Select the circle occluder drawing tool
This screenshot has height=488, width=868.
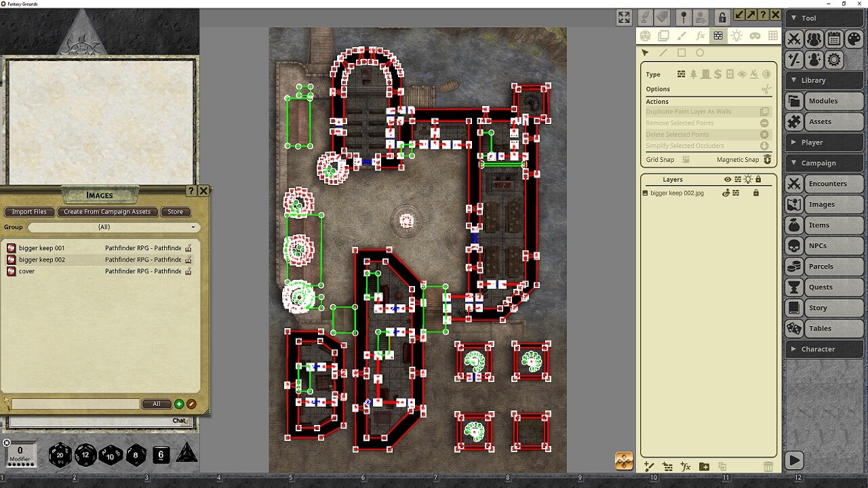(700, 52)
